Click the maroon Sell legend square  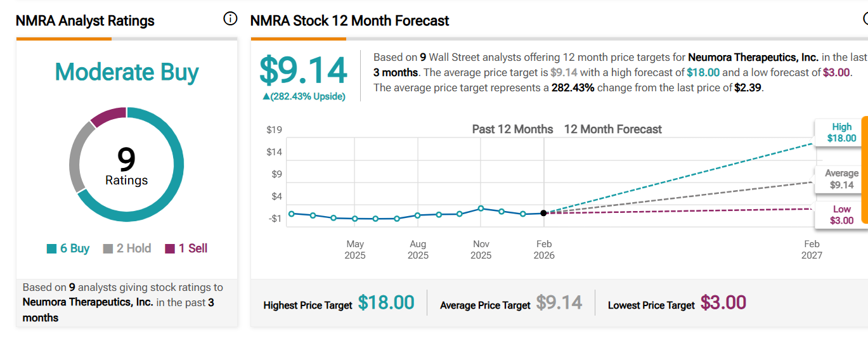(170, 249)
